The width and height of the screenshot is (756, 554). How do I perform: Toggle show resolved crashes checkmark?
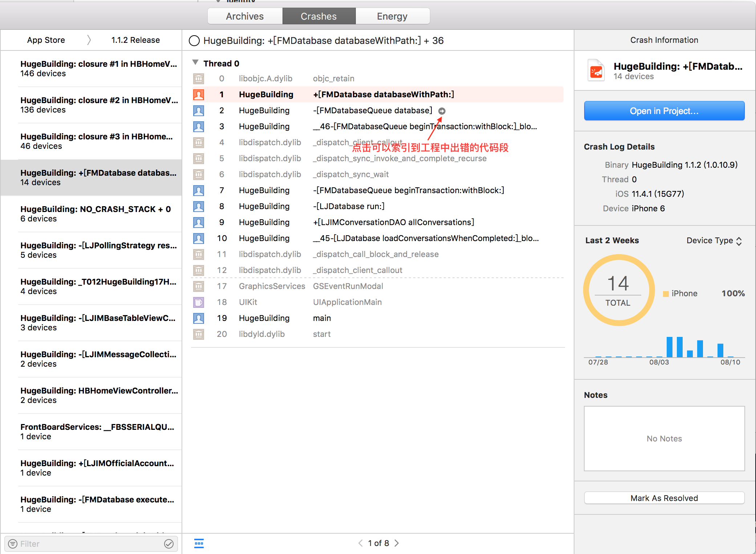[x=169, y=544]
